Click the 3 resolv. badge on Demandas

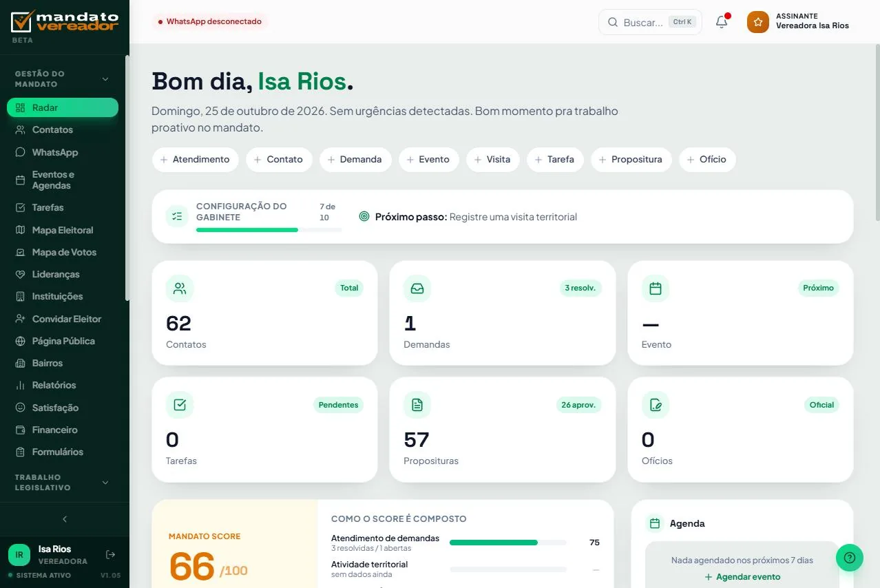click(x=580, y=288)
